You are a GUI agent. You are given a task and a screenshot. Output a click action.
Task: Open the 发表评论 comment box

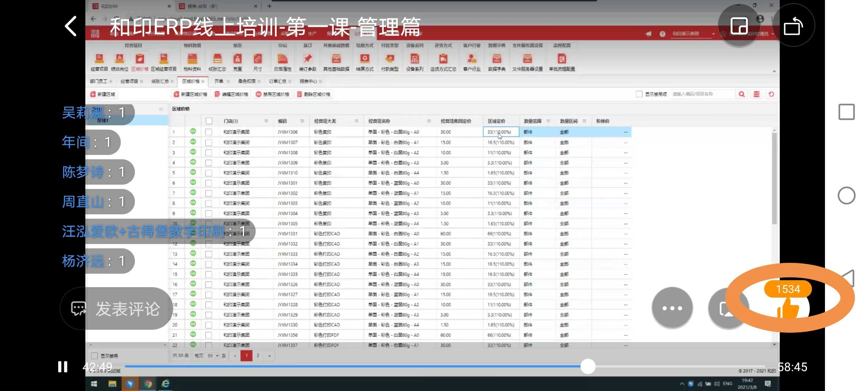click(x=116, y=309)
